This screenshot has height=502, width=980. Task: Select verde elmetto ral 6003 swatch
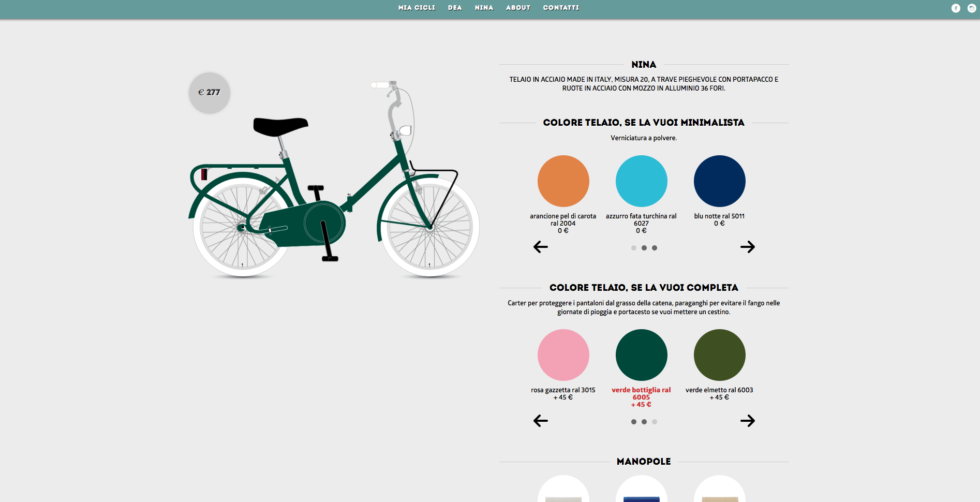(x=719, y=355)
